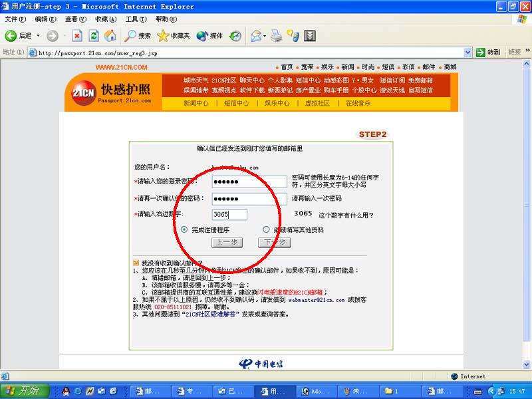Open the folder '1' taskbar window

coord(400,391)
